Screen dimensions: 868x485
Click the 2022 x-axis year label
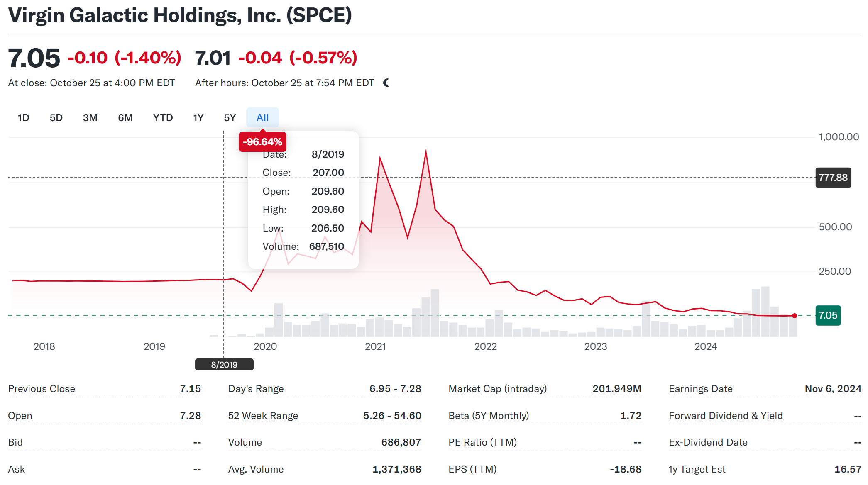click(486, 346)
